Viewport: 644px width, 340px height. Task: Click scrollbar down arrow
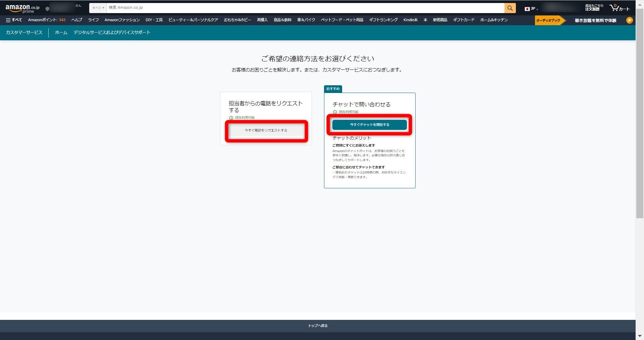pyautogui.click(x=640, y=336)
